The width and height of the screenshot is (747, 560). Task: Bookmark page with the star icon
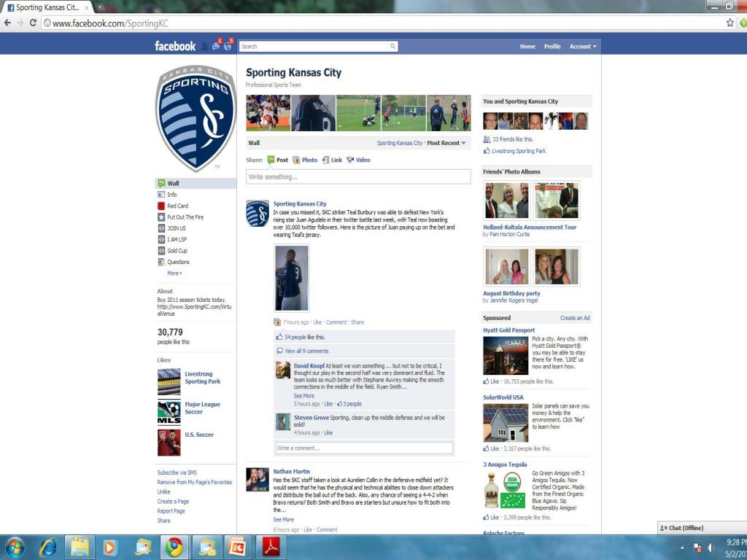pyautogui.click(x=729, y=23)
